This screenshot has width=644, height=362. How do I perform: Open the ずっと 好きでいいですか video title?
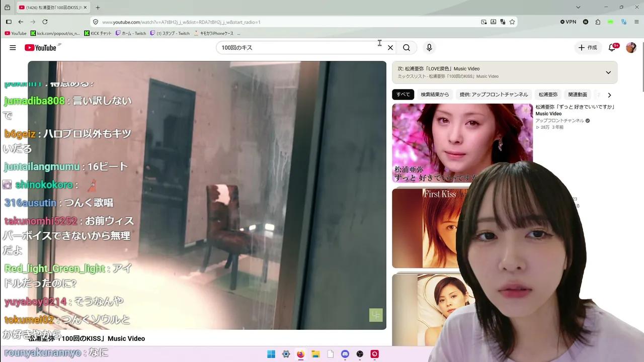pos(575,110)
